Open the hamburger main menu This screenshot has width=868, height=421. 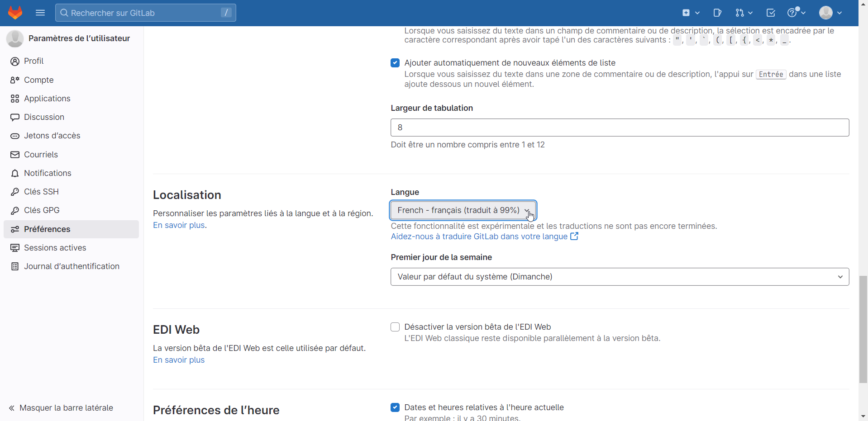point(40,13)
